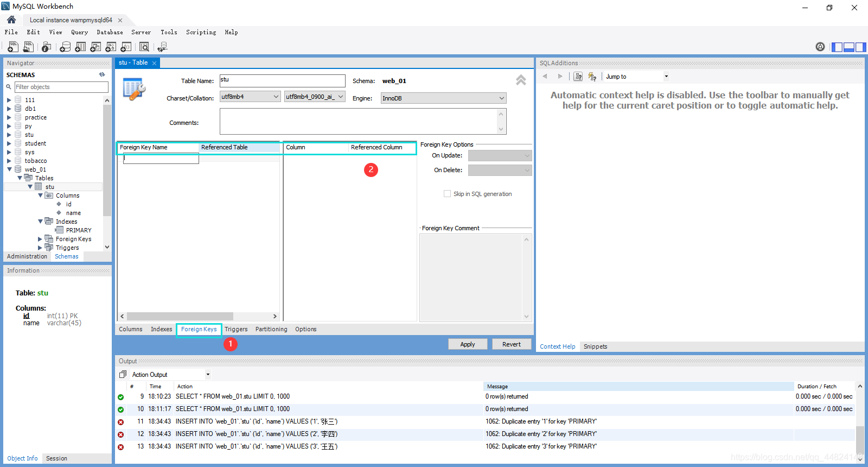
Task: Toggle the right sidebar panel icon
Action: (x=861, y=47)
